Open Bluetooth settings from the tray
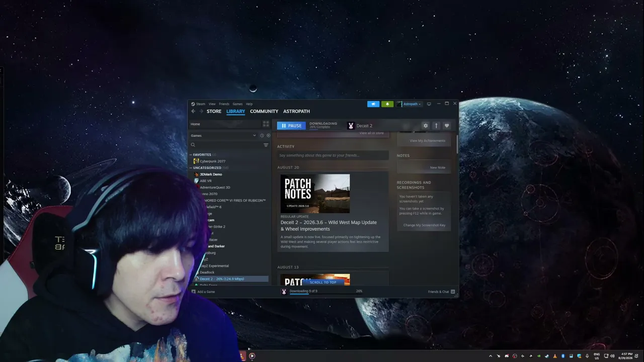Viewport: 644px width, 362px height. (x=563, y=356)
